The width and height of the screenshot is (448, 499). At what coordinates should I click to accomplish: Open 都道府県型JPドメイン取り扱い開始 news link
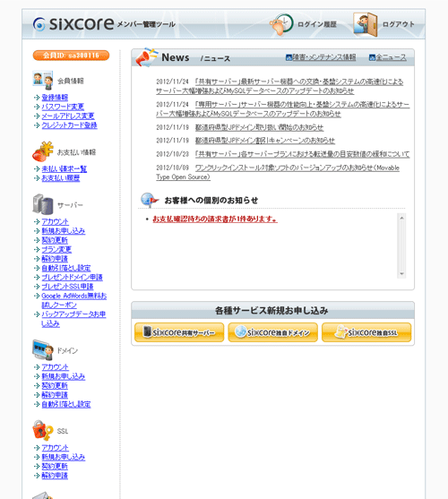click(x=259, y=127)
